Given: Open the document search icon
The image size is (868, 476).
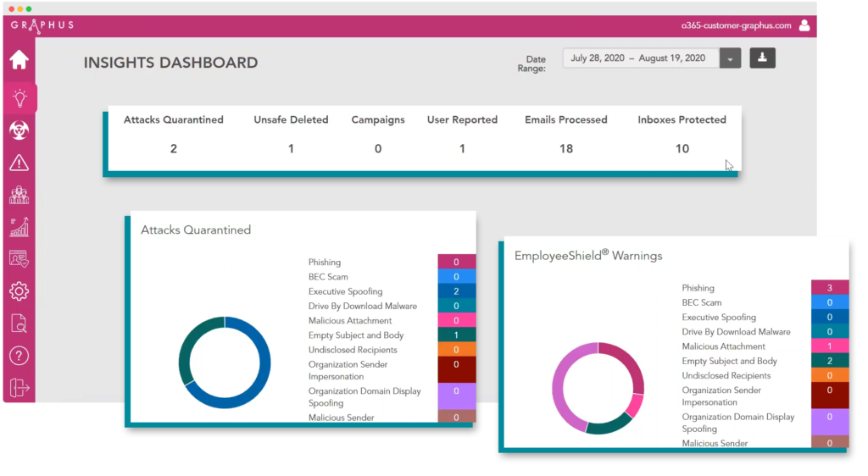Looking at the screenshot, I should coord(19,324).
